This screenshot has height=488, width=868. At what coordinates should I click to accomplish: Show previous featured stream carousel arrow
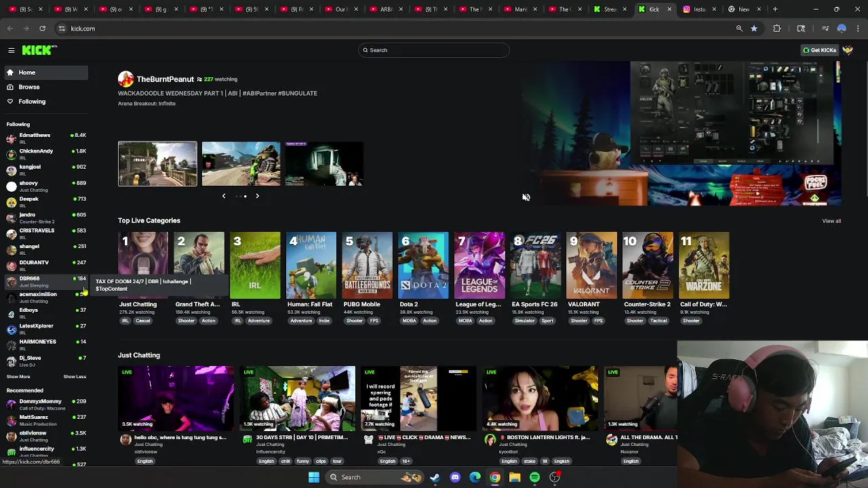[x=224, y=196]
